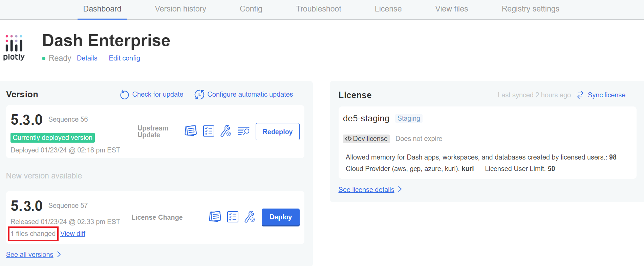644x266 pixels.
Task: Open deploy logs icon for Sequence 56
Action: [243, 131]
